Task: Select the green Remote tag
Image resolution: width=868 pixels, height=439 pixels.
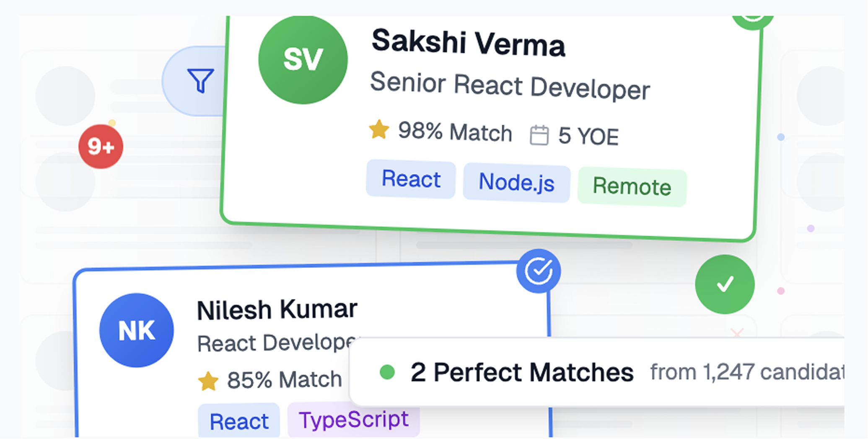Action: [x=632, y=186]
